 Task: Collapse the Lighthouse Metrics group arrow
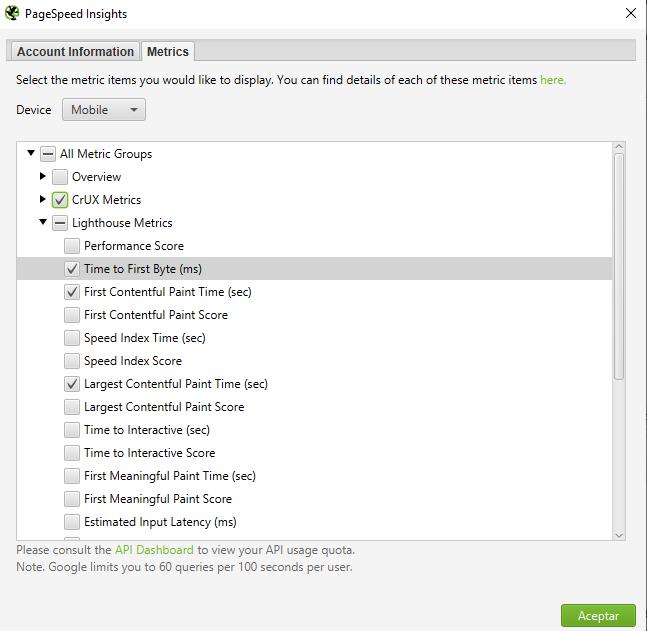pyautogui.click(x=43, y=222)
